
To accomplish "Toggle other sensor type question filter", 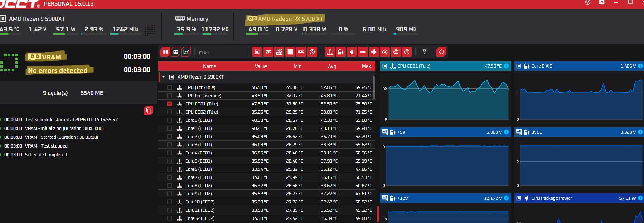I will coord(407,52).
